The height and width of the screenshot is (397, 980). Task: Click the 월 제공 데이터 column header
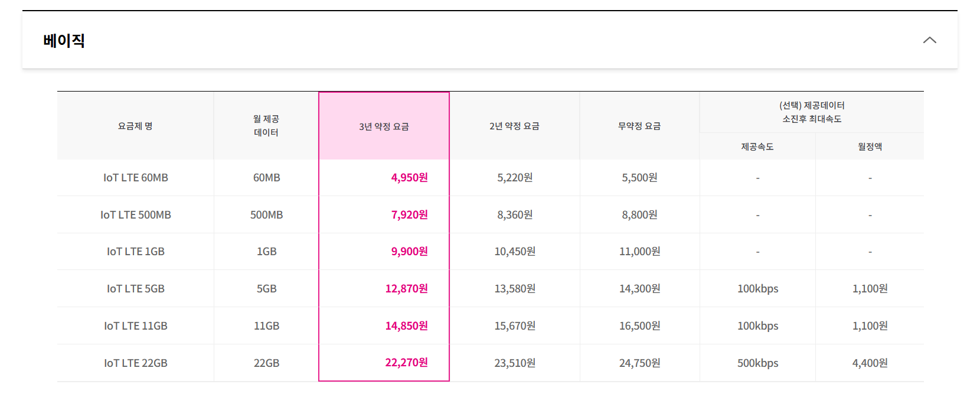tap(266, 126)
